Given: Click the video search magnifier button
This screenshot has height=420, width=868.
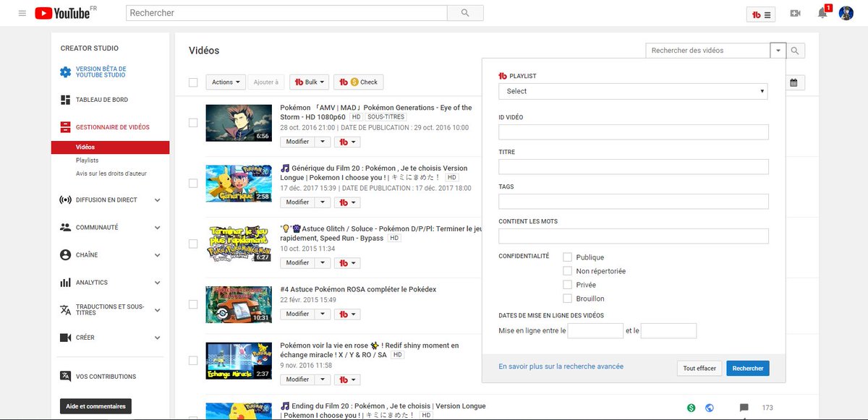Looking at the screenshot, I should click(795, 51).
